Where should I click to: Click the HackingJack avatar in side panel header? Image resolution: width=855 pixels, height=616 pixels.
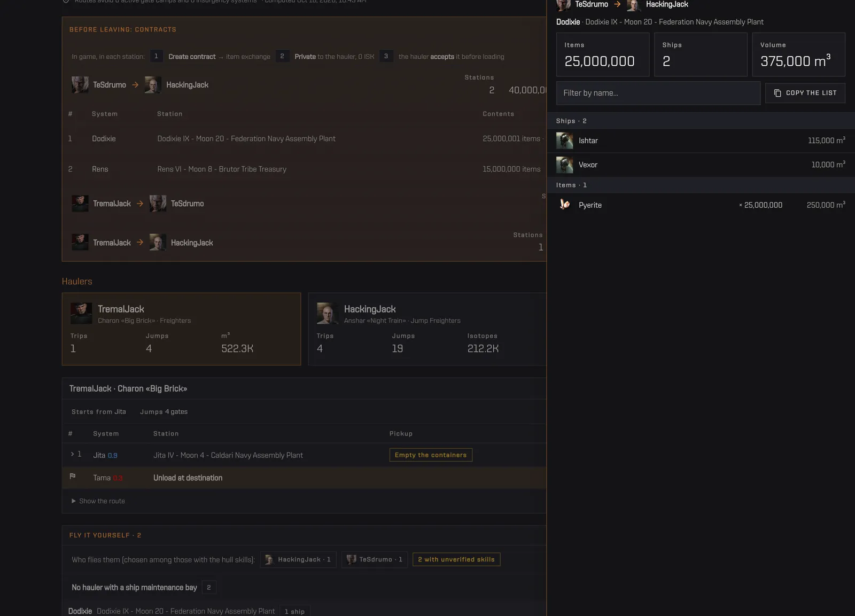coord(634,5)
